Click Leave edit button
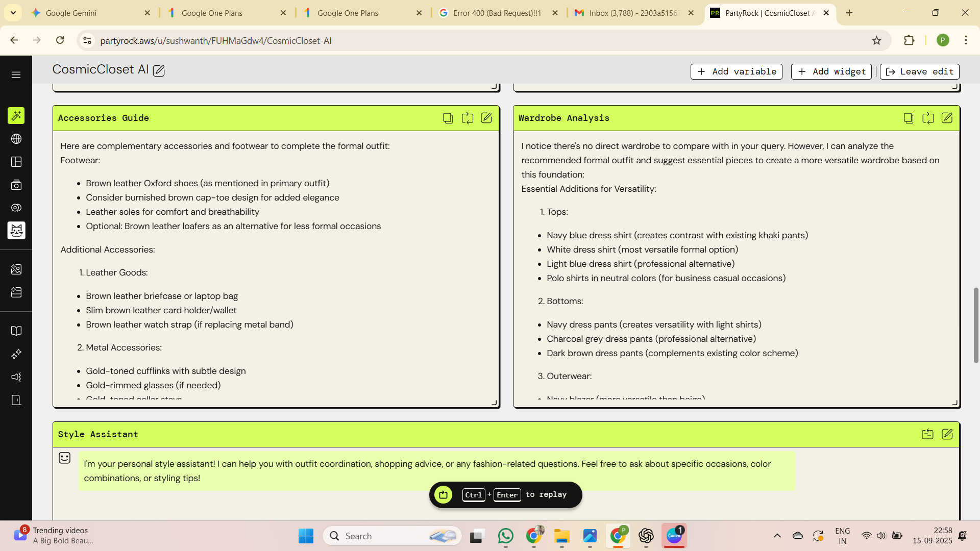Image resolution: width=980 pixels, height=551 pixels. click(919, 71)
